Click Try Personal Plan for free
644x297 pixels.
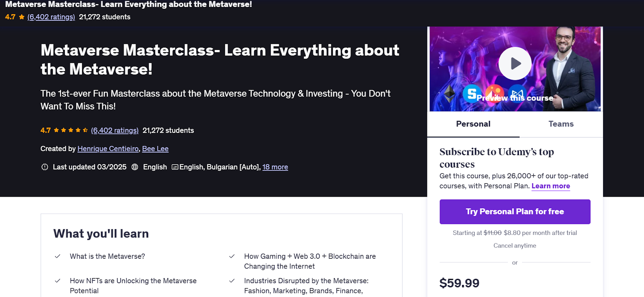pos(515,212)
